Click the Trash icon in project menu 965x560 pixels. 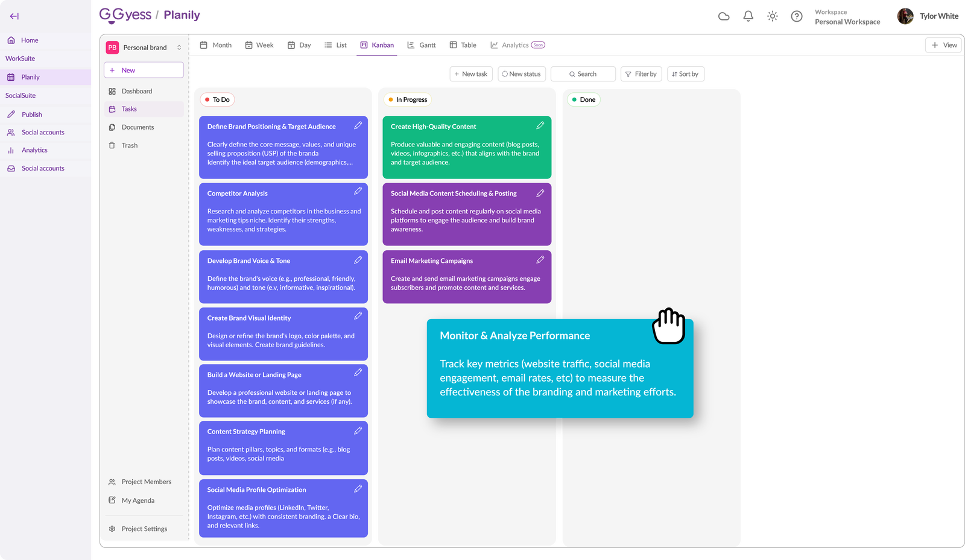coord(112,145)
